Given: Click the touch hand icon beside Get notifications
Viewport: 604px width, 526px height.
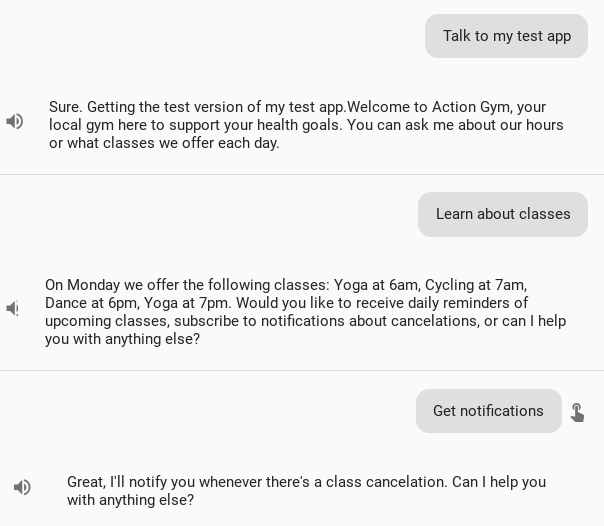Looking at the screenshot, I should (577, 412).
